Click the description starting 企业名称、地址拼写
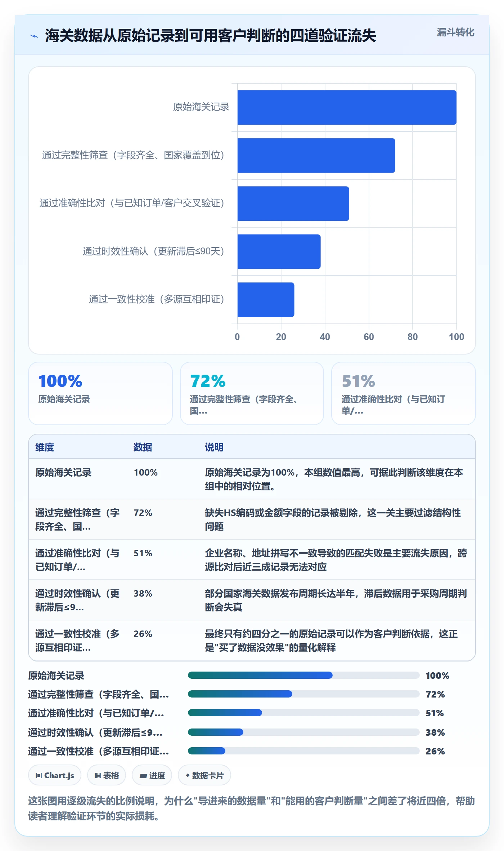Viewport: 504px width, 851px height. [x=336, y=560]
